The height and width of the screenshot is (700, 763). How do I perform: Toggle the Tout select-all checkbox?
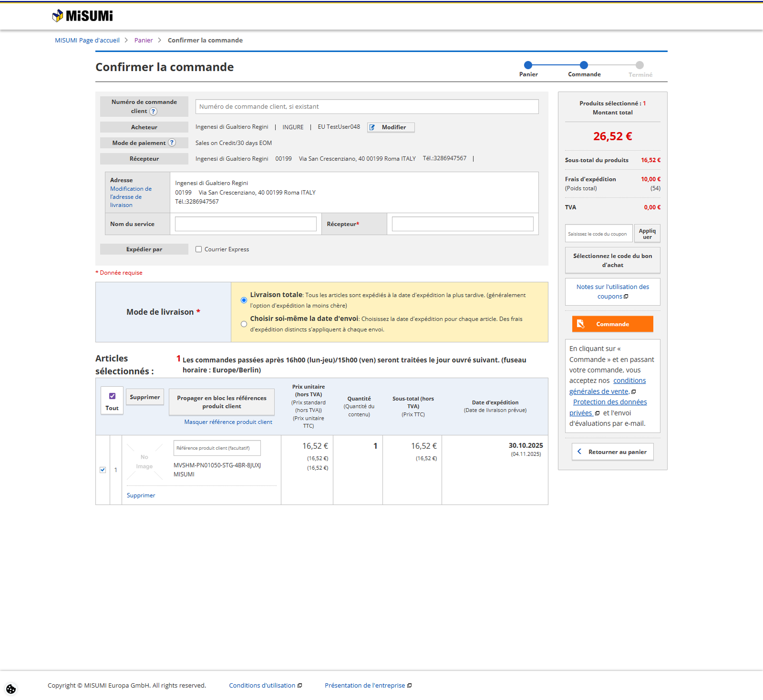(112, 396)
